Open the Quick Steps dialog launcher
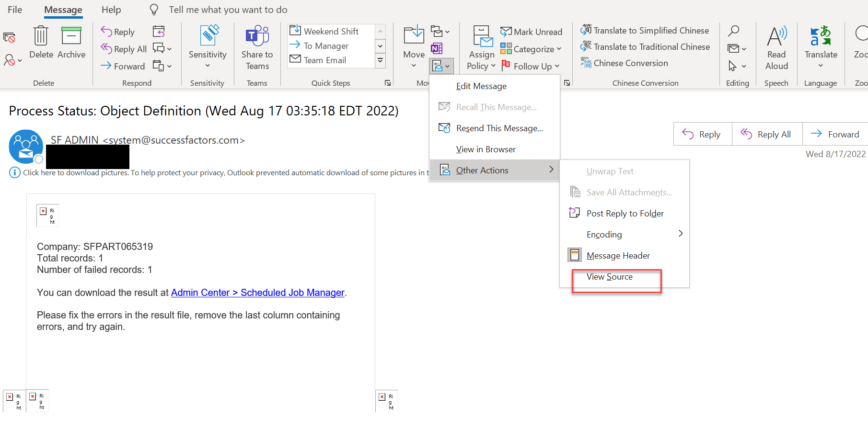This screenshot has height=430, width=868. pyautogui.click(x=387, y=83)
